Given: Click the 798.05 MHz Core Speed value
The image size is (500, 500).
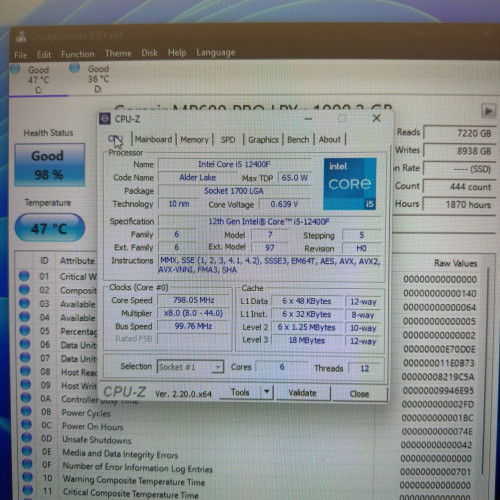Looking at the screenshot, I should (x=194, y=300).
